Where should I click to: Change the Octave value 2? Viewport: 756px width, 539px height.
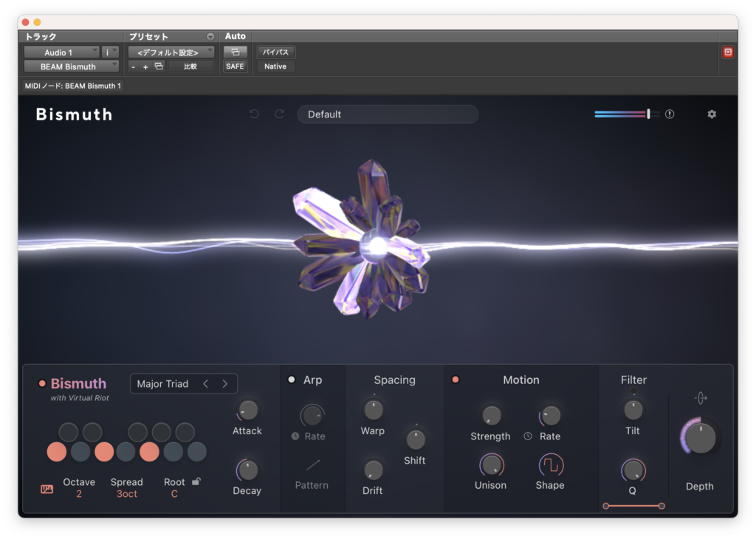click(79, 494)
